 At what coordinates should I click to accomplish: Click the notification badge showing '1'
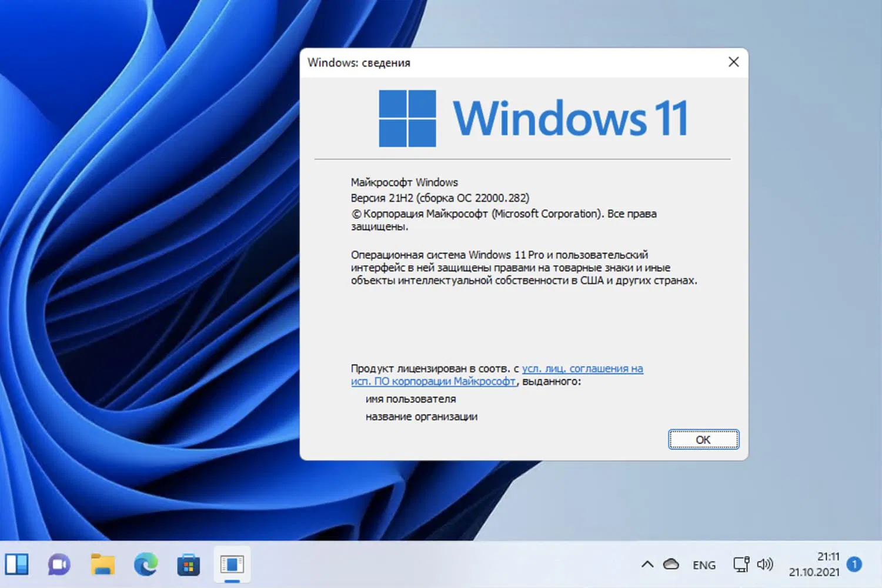(x=854, y=564)
